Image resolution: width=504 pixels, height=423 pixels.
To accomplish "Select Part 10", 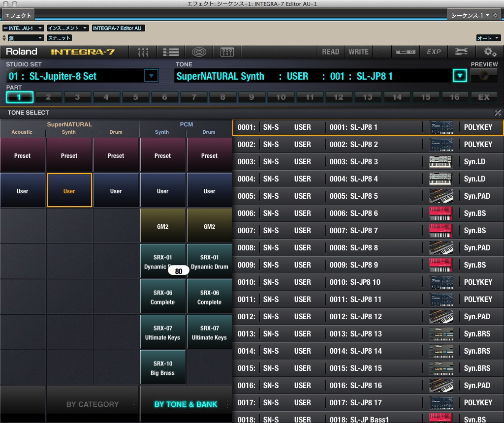I will 281,97.
